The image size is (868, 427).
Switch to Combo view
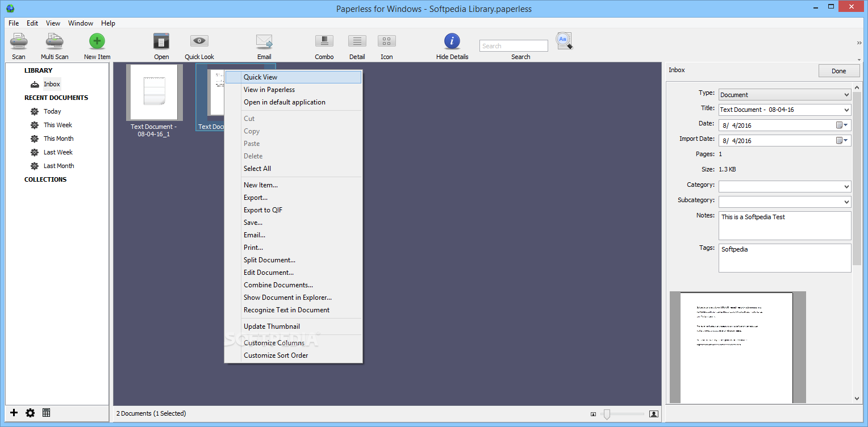pyautogui.click(x=324, y=41)
